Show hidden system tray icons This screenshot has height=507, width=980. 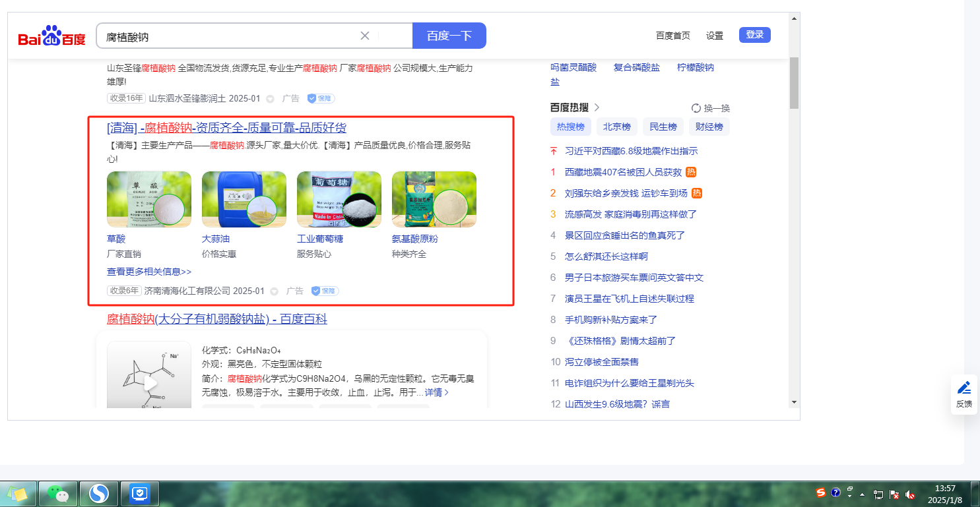tap(862, 494)
